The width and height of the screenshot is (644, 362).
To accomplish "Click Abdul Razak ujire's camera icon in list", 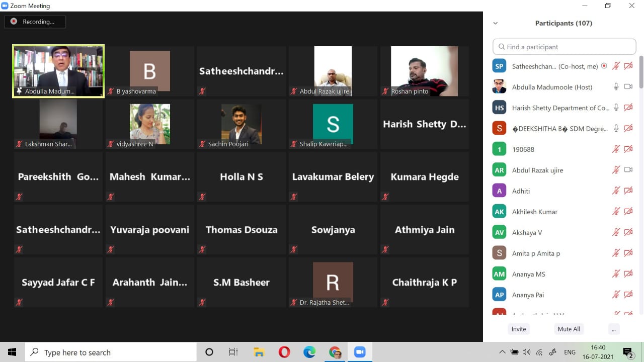I will pos(628,170).
